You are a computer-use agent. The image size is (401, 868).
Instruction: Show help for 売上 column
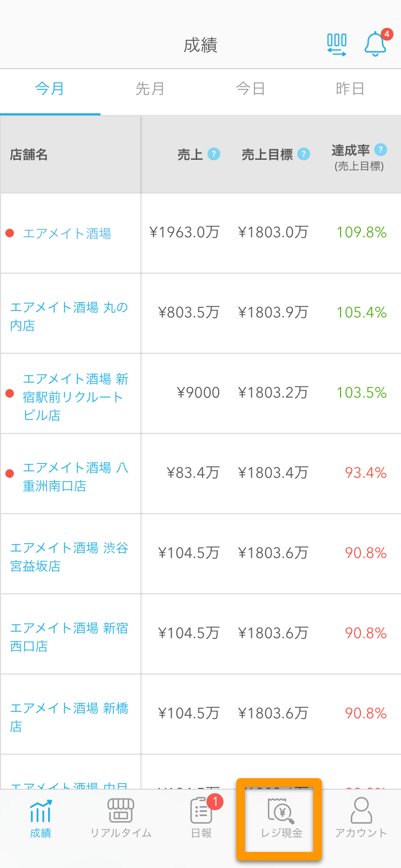(214, 154)
